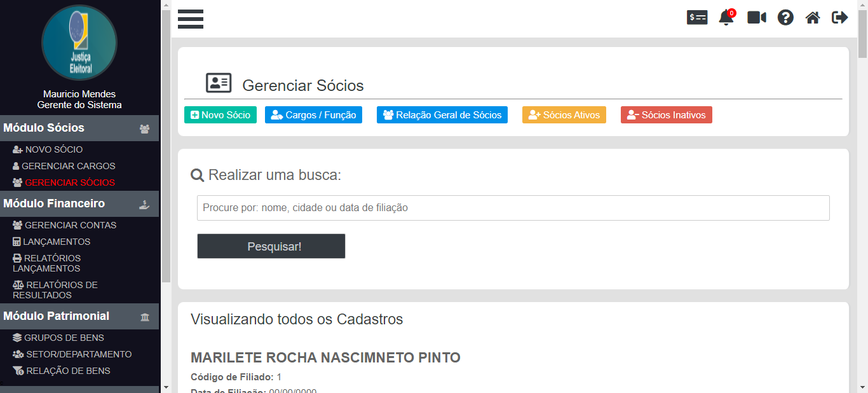Open the hamburger menu icon
This screenshot has height=393, width=868.
[191, 19]
